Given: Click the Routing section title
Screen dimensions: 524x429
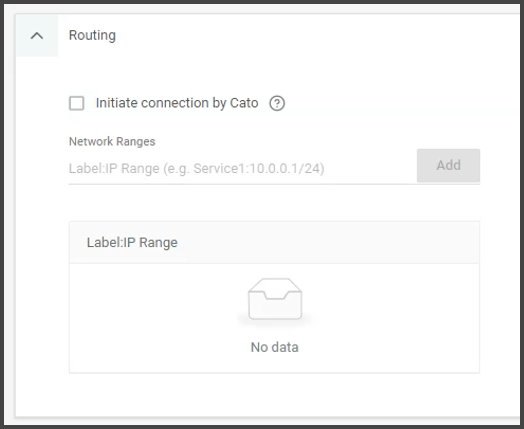Looking at the screenshot, I should (x=92, y=35).
